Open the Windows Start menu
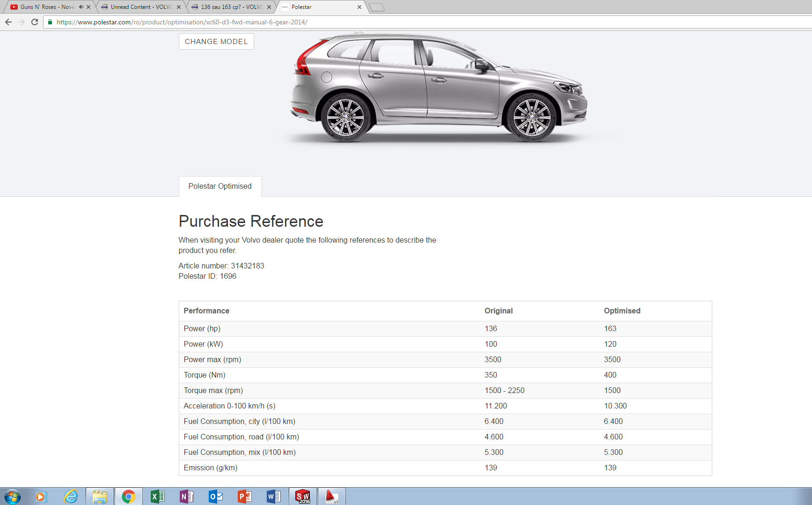Image resolution: width=812 pixels, height=505 pixels. click(12, 497)
